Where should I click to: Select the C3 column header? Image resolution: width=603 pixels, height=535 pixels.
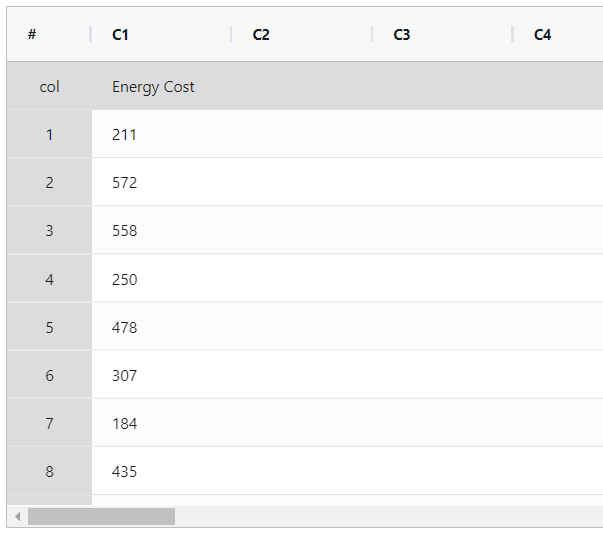(x=442, y=34)
